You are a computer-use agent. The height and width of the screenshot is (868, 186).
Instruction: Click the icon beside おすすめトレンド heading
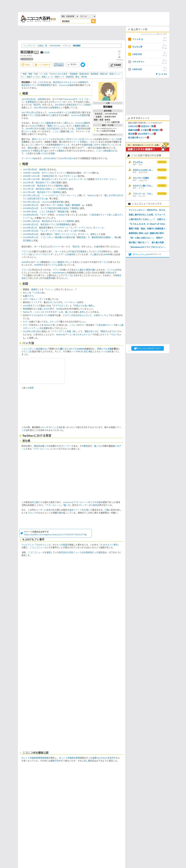pos(129,118)
